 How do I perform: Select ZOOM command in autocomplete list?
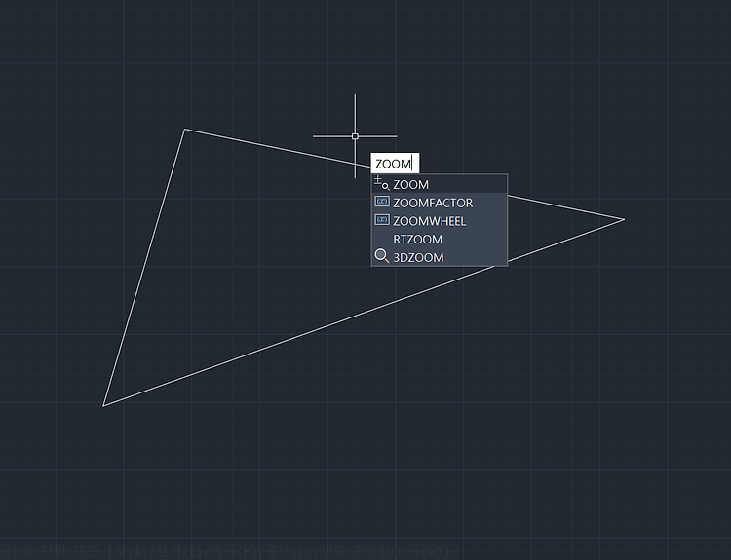click(439, 184)
